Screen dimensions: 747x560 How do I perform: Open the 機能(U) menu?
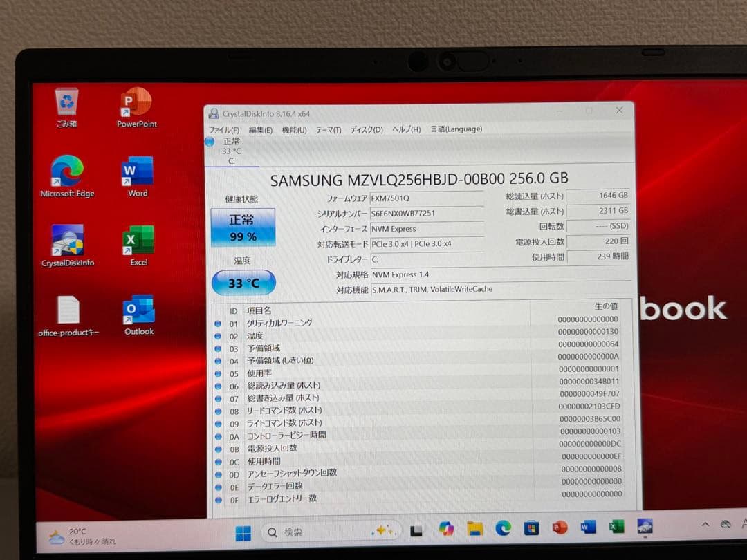[293, 129]
